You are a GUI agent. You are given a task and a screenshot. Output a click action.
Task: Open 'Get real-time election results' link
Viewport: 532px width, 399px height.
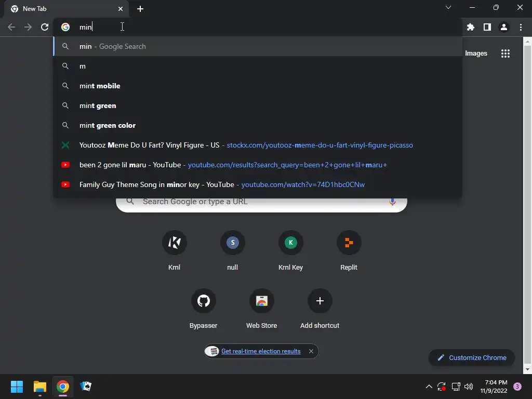(x=261, y=351)
